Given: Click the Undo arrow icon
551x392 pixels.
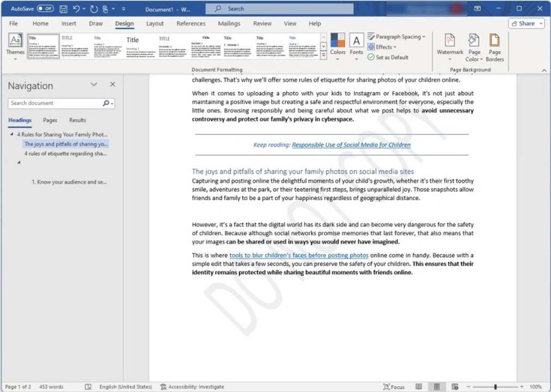Looking at the screenshot, I should pyautogui.click(x=76, y=9).
